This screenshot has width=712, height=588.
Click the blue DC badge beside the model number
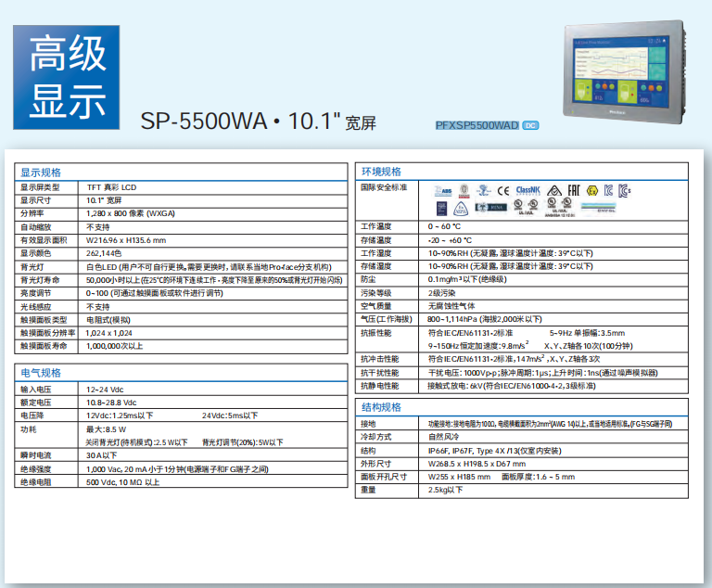point(530,125)
